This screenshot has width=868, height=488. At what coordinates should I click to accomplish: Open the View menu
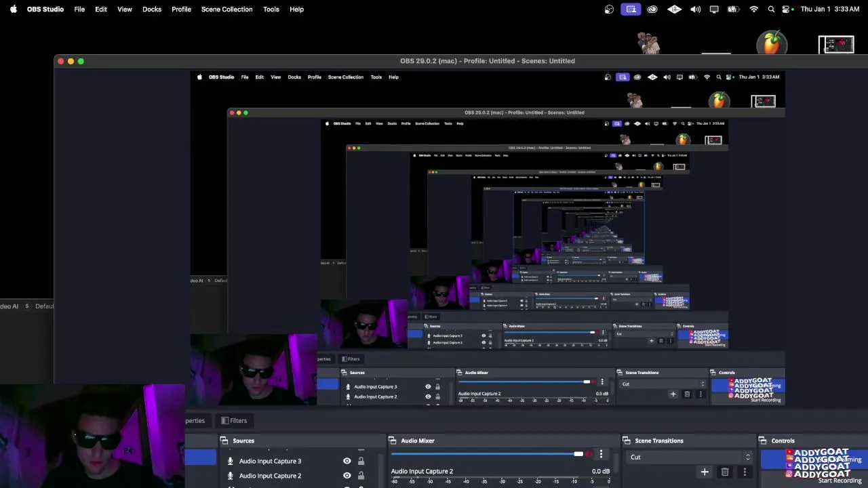coord(125,9)
